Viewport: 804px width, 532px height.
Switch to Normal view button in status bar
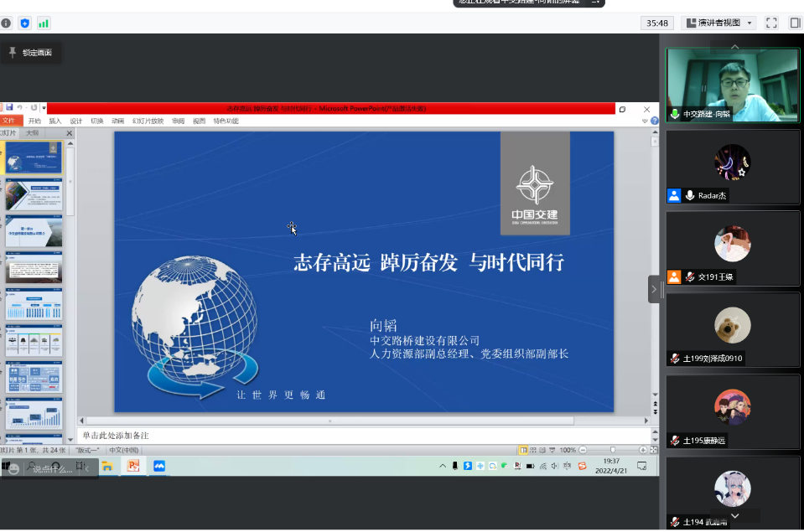tap(523, 450)
